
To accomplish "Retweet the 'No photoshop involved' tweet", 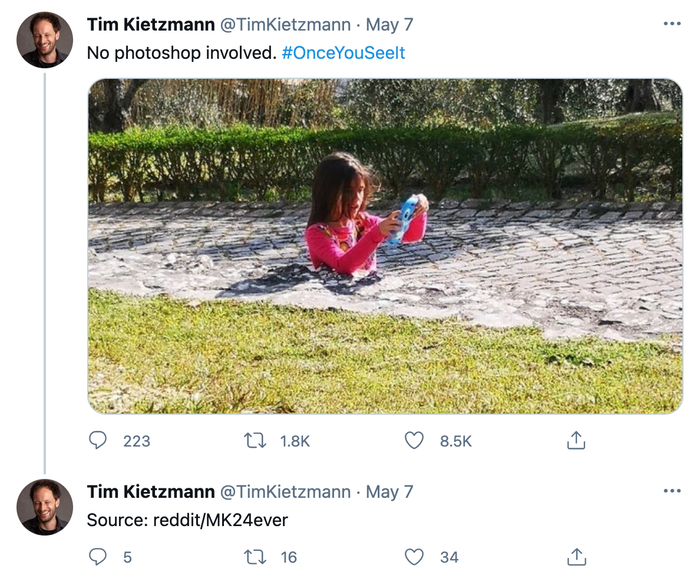I will tap(255, 440).
